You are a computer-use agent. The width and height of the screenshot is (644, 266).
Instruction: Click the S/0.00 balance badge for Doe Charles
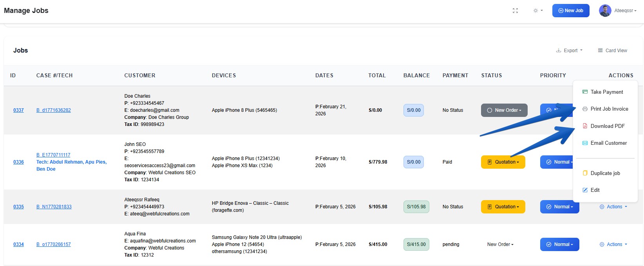414,110
